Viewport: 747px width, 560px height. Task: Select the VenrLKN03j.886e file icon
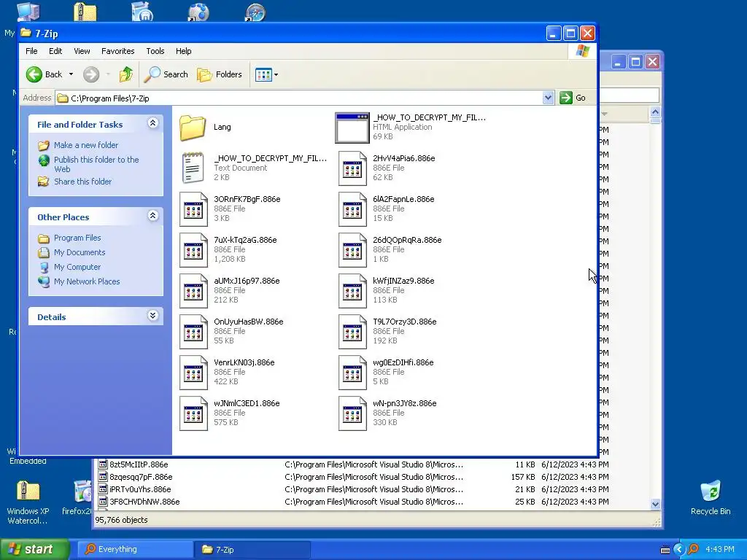pos(193,373)
